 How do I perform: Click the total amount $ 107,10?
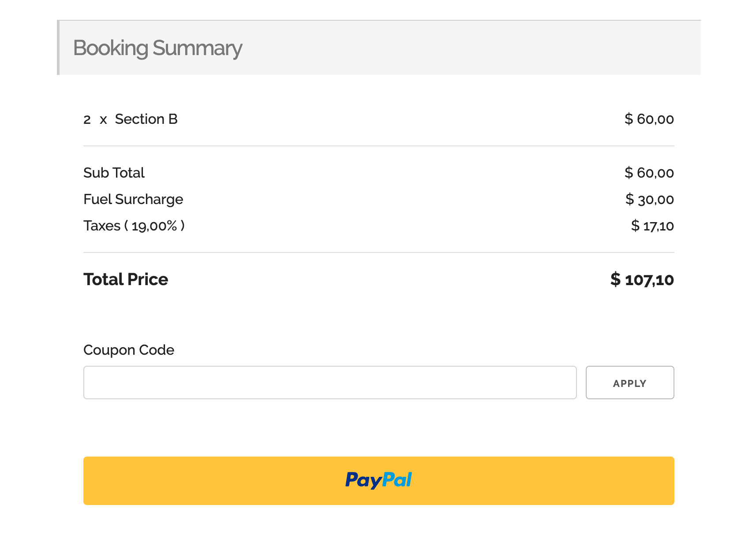click(642, 279)
